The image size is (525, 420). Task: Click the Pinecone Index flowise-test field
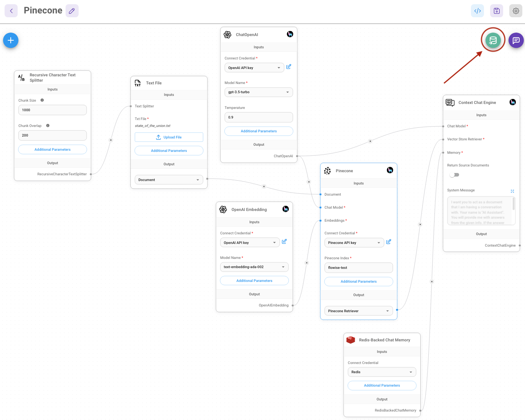pyautogui.click(x=358, y=268)
